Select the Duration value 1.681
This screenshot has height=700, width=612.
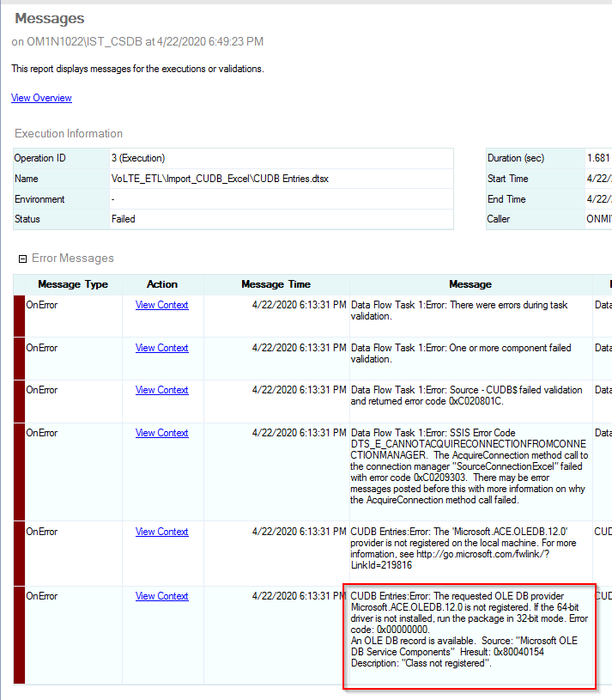[x=598, y=158]
